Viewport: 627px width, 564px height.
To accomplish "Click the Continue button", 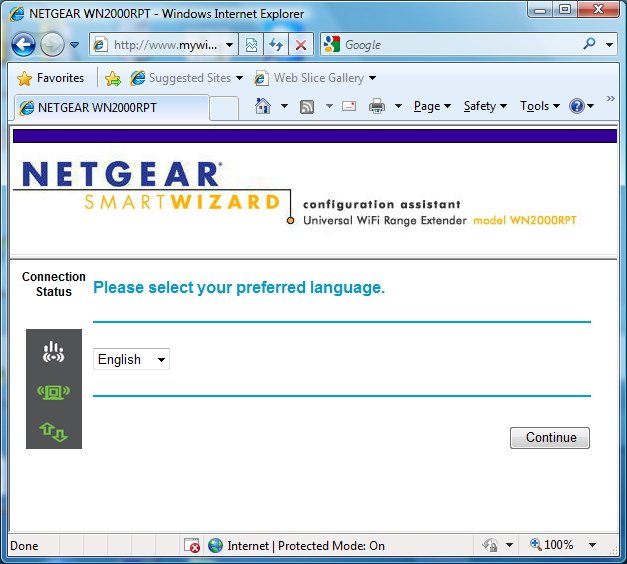I will pos(550,438).
